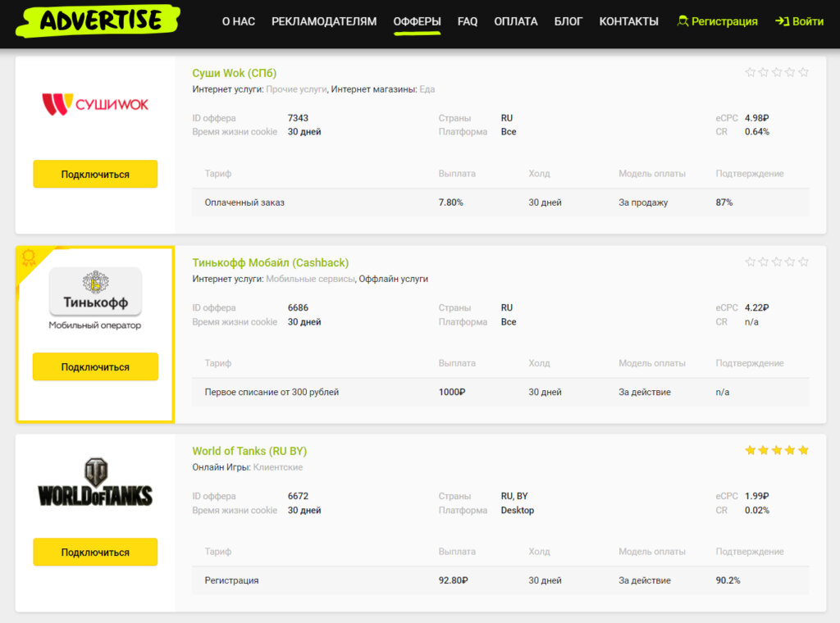Click the World of Tanks logo thumbnail
This screenshot has height=623, width=840.
coord(95,482)
